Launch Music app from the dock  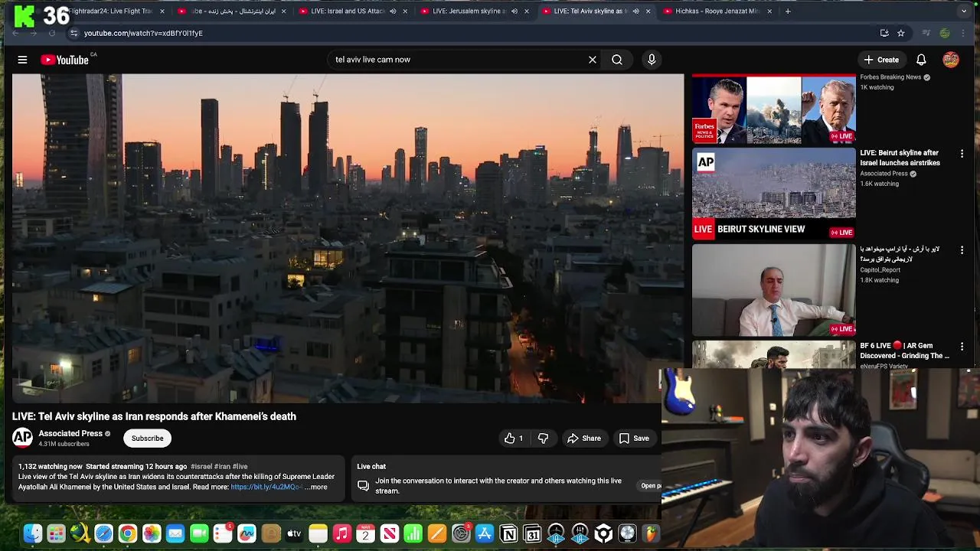click(341, 533)
